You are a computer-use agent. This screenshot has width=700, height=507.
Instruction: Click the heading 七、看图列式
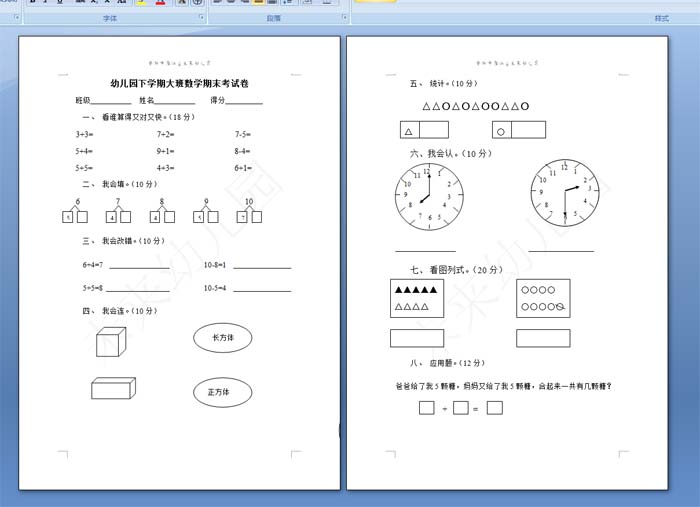456,270
